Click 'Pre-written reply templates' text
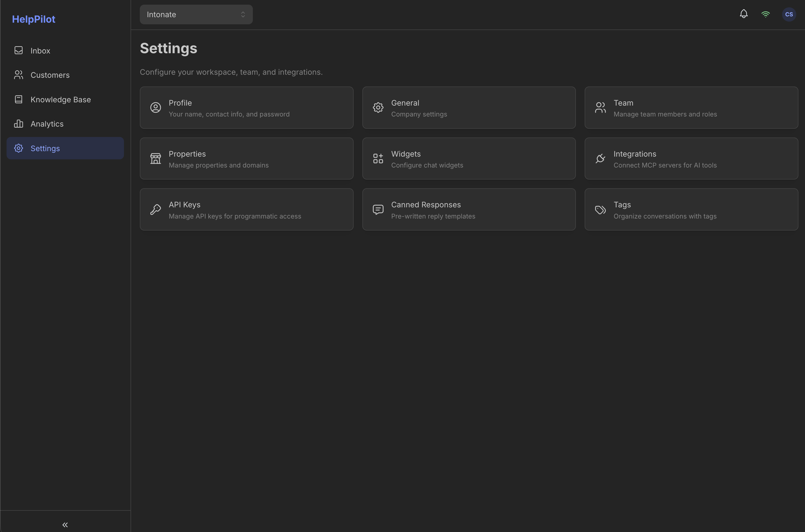 point(433,216)
